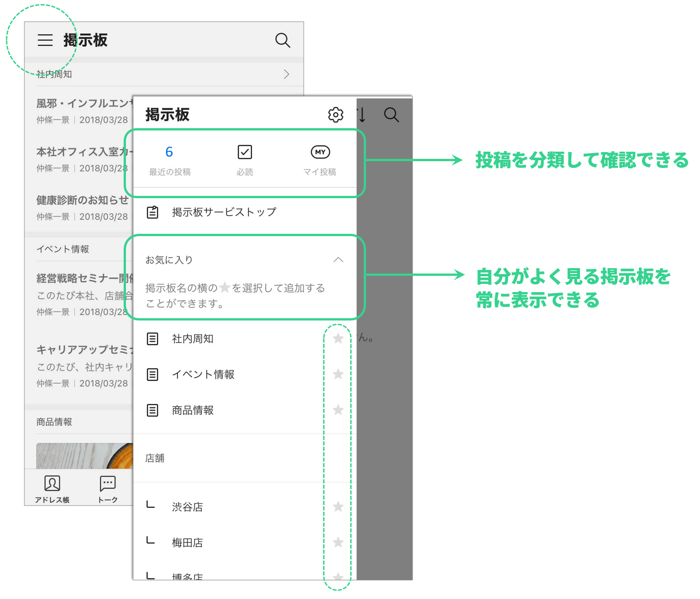Screen dimensions: 700x599
Task: Click the sort arrow icon beside the gear
Action: pyautogui.click(x=362, y=115)
